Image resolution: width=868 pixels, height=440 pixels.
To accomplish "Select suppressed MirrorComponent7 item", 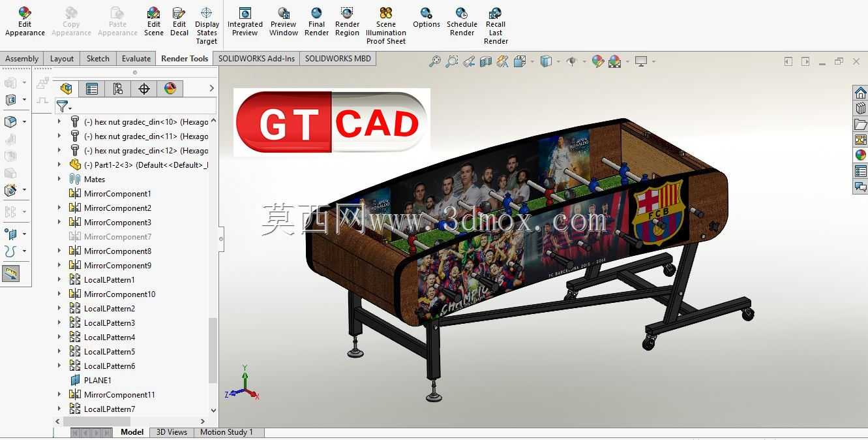I will (117, 236).
